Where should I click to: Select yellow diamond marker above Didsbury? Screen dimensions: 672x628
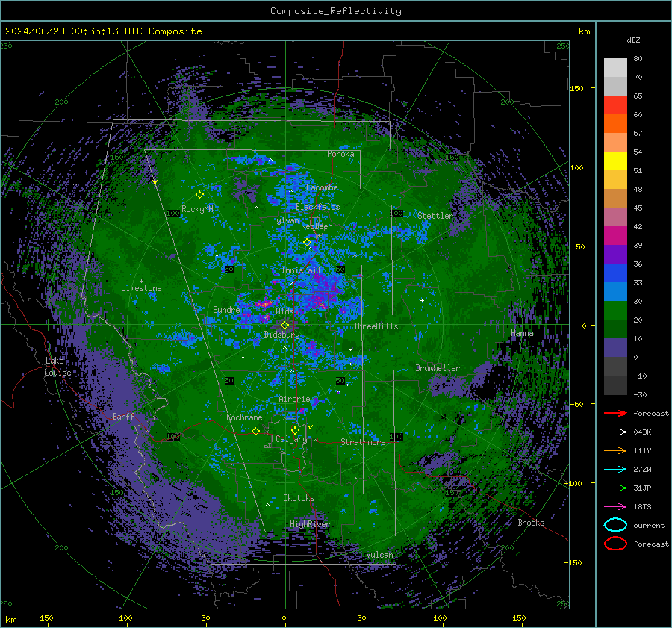pyautogui.click(x=284, y=326)
